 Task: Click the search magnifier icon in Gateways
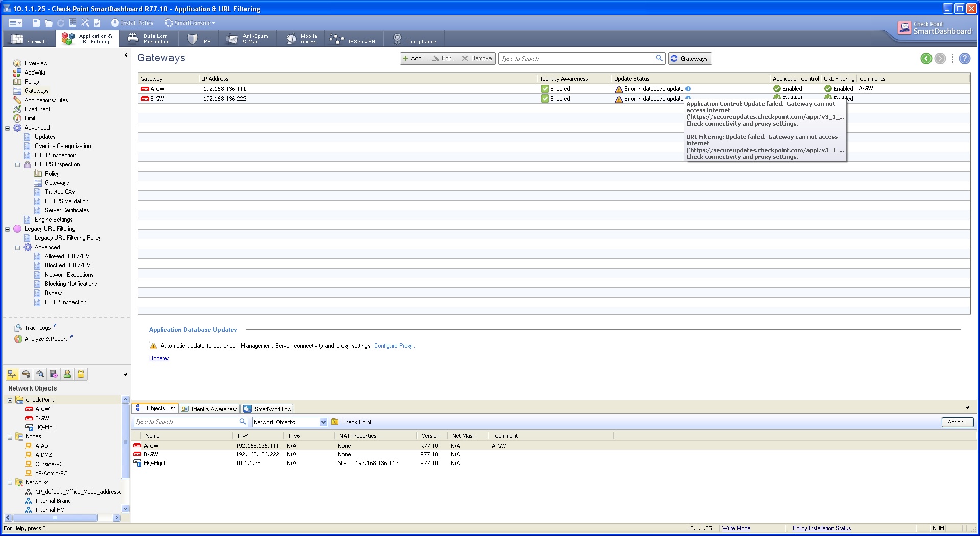pyautogui.click(x=659, y=58)
